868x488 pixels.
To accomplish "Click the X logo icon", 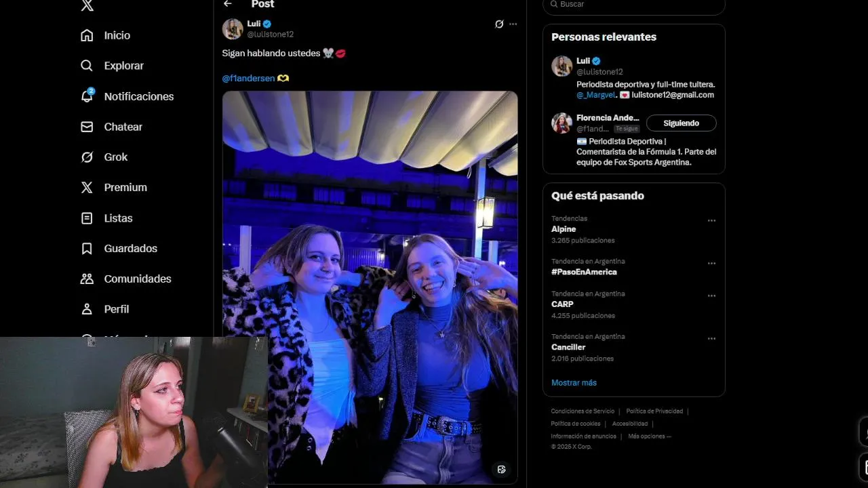I will click(x=87, y=5).
